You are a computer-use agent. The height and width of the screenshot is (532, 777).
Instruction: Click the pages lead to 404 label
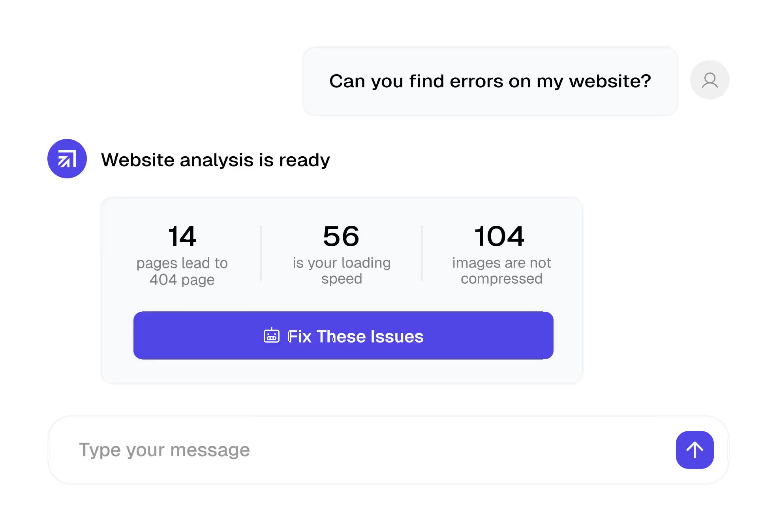pos(182,271)
